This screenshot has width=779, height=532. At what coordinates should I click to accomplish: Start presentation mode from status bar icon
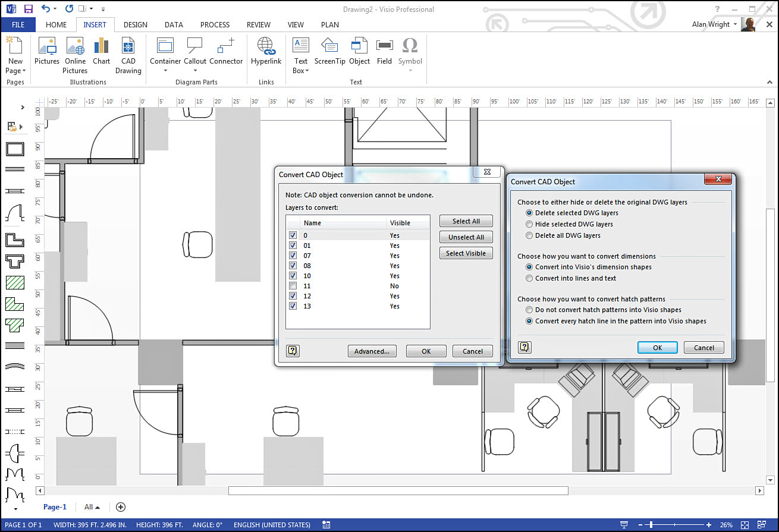[x=624, y=525]
